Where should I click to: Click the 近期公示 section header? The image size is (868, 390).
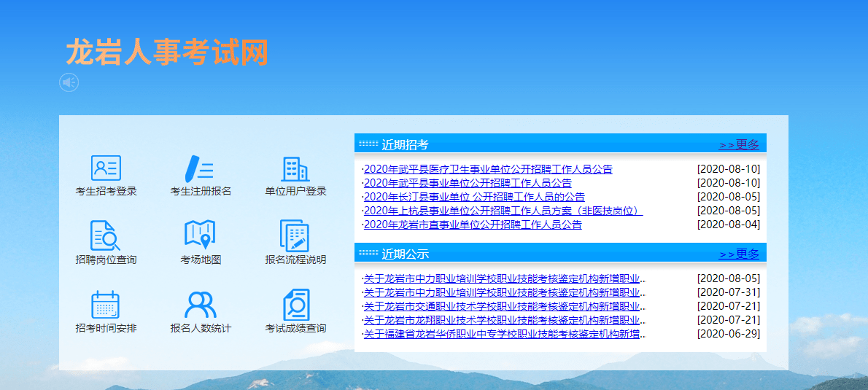click(x=560, y=253)
